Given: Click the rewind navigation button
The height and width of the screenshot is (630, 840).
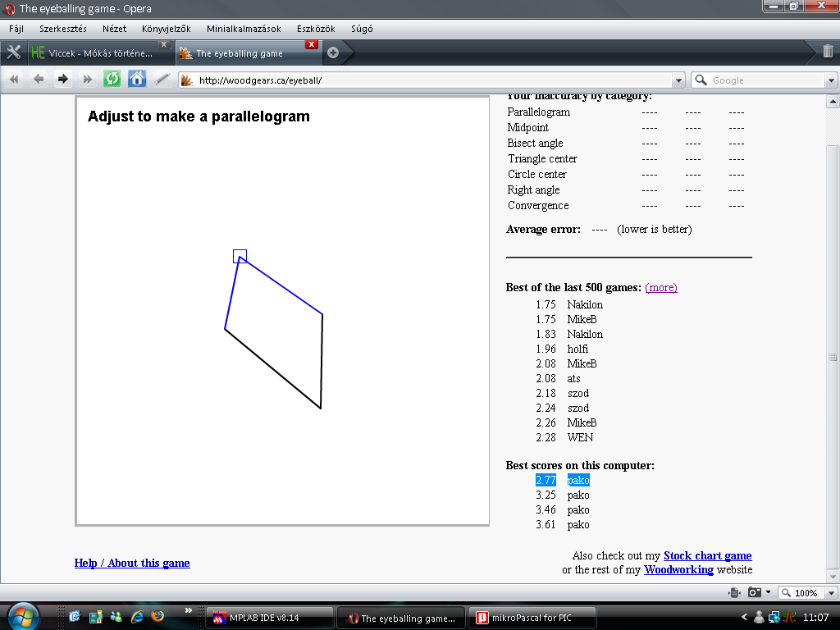Looking at the screenshot, I should [14, 80].
